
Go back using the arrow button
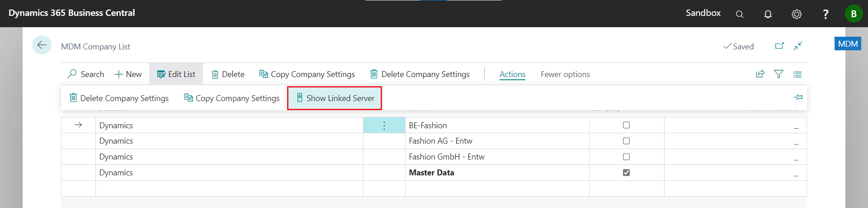42,45
